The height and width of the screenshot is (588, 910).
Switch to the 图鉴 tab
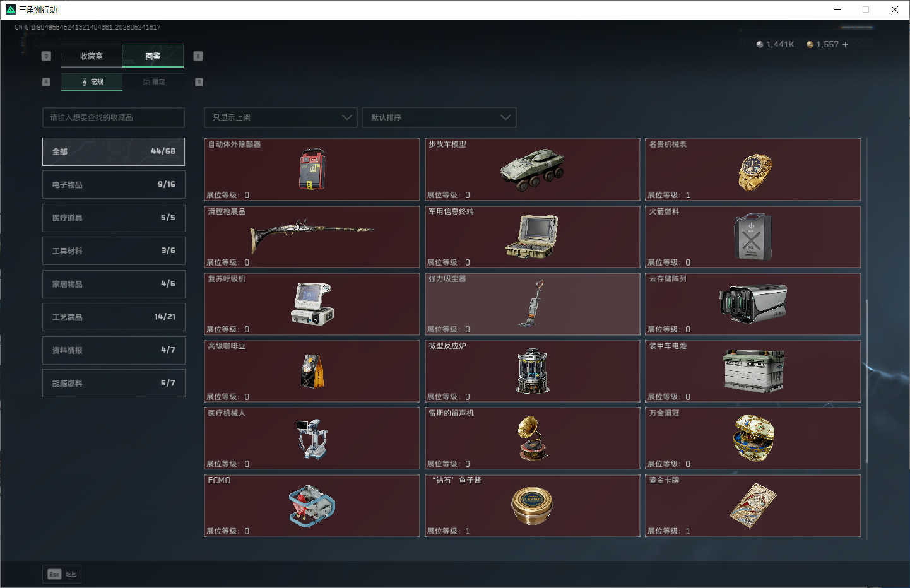153,56
